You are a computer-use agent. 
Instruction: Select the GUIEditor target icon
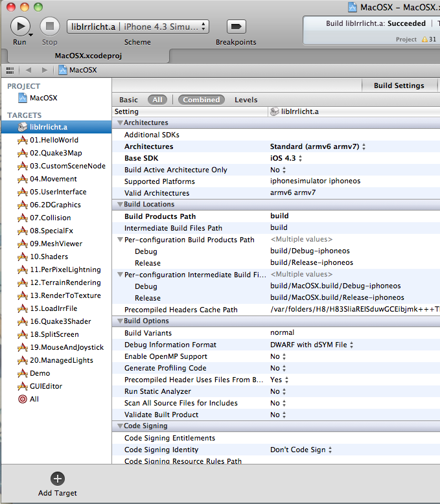pos(23,386)
